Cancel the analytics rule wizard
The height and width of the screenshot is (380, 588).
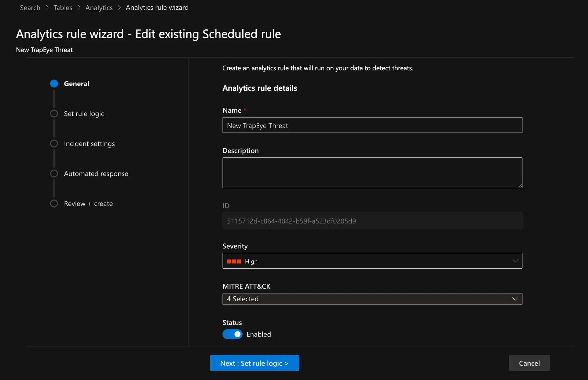click(529, 363)
